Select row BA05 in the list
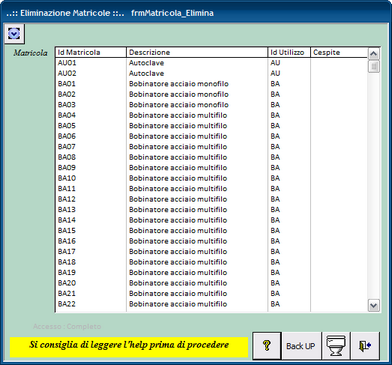This screenshot has height=365, width=392. point(211,126)
